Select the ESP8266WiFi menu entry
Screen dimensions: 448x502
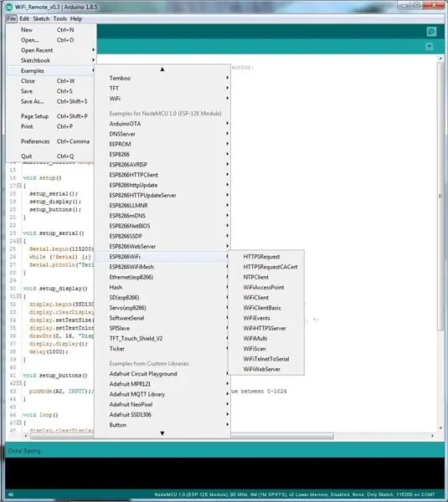[x=162, y=257]
